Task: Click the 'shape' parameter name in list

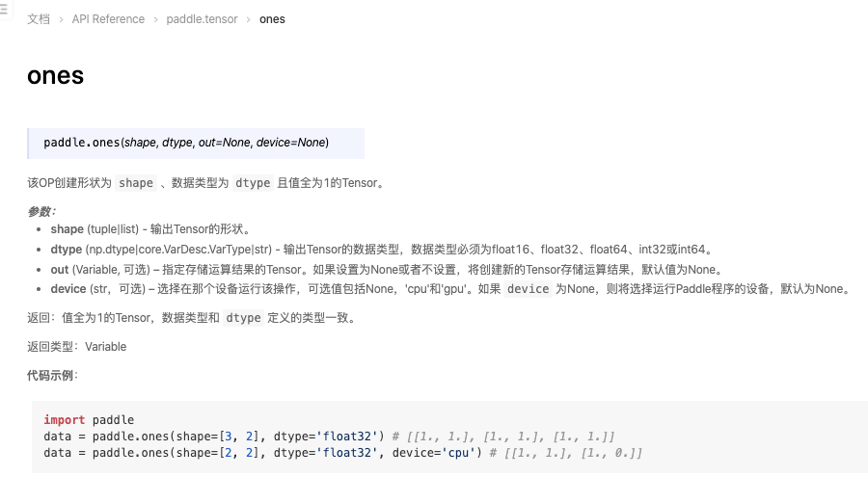Action: [67, 229]
